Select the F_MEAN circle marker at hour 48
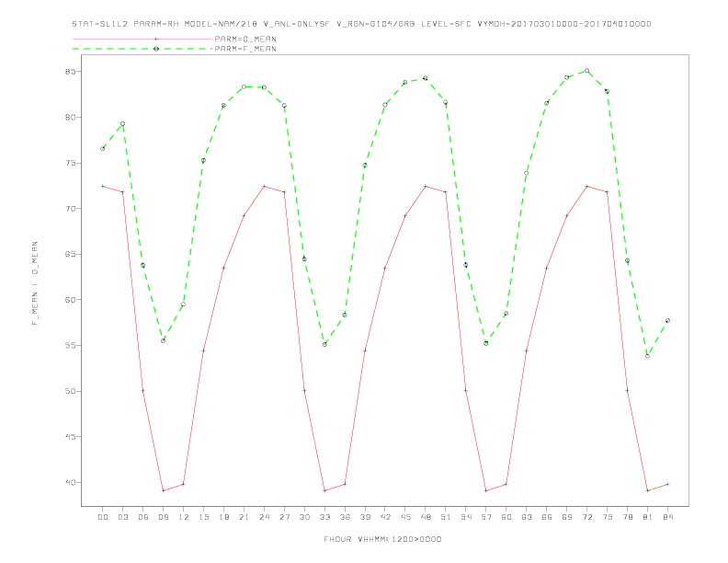Screen dimensions: 728x563 pyautogui.click(x=426, y=78)
